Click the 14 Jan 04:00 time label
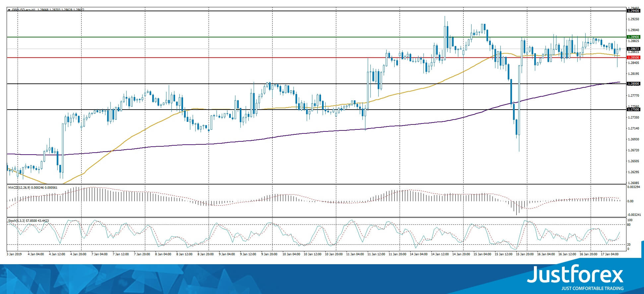This screenshot has height=294, width=644. click(419, 254)
